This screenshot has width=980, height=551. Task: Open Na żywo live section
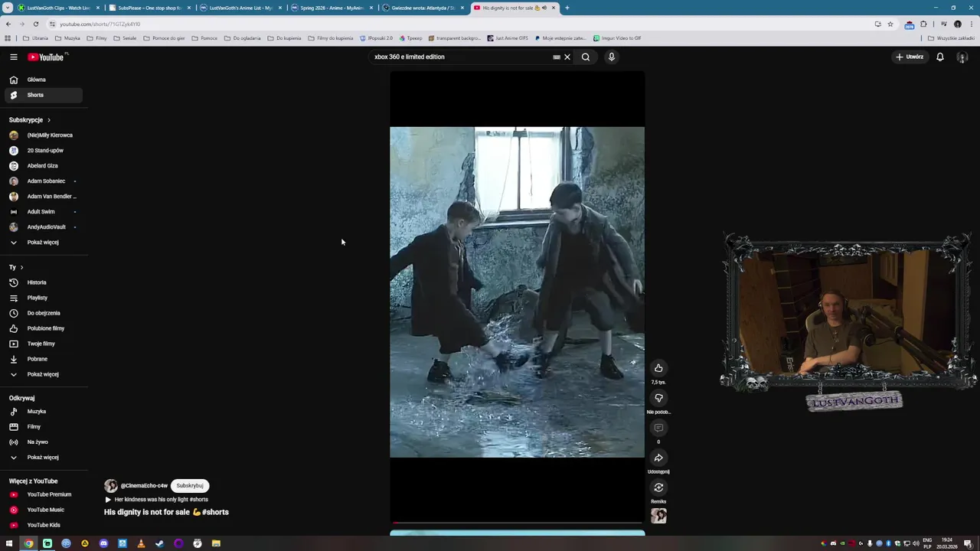[42, 442]
